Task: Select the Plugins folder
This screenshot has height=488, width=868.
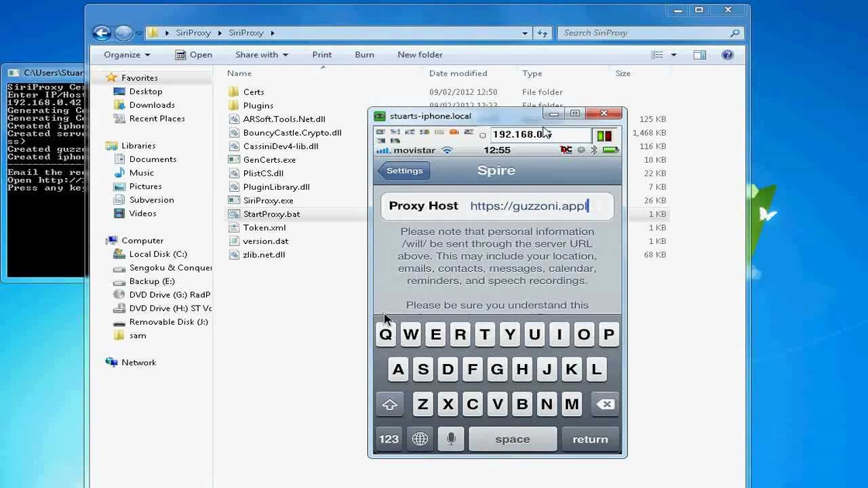Action: point(258,106)
